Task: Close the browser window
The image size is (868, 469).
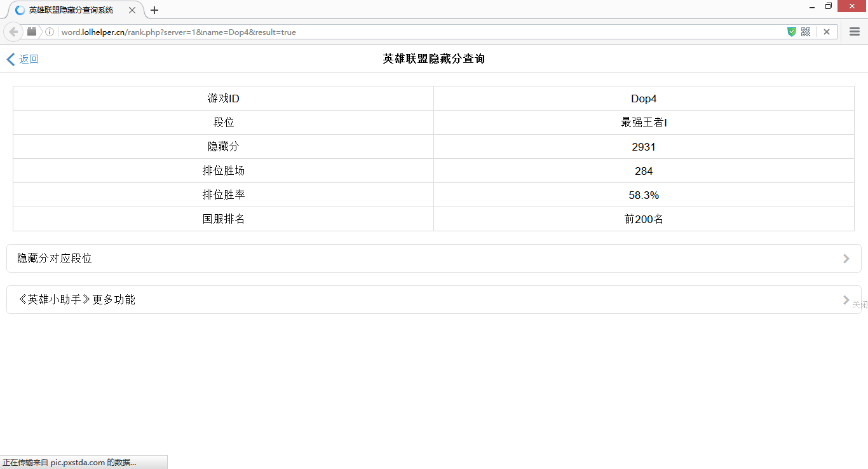Action: point(853,6)
